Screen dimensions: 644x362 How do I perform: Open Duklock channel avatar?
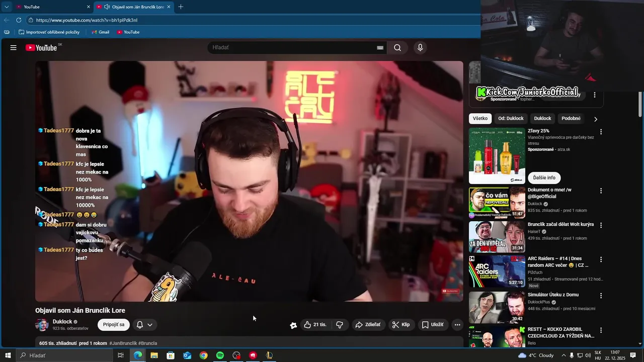42,325
